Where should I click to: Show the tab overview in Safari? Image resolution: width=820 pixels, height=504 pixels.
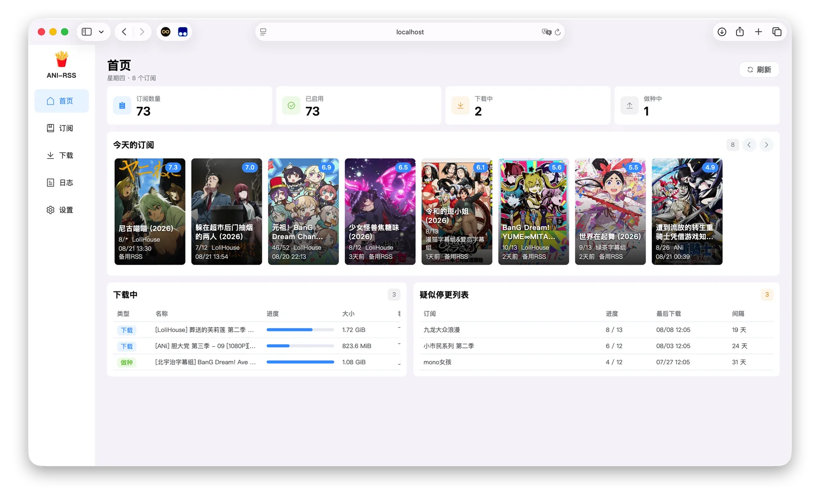[777, 32]
